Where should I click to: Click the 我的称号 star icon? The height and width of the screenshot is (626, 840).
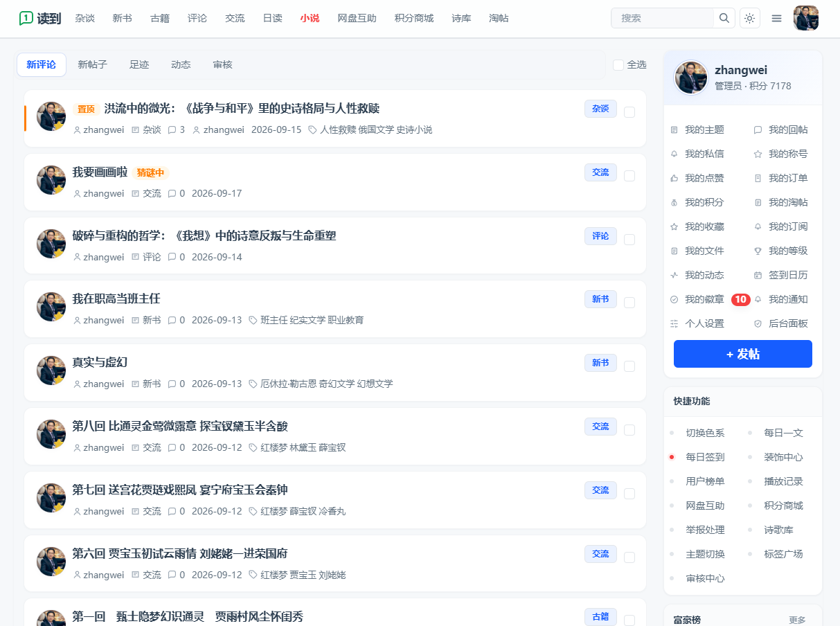(x=758, y=154)
